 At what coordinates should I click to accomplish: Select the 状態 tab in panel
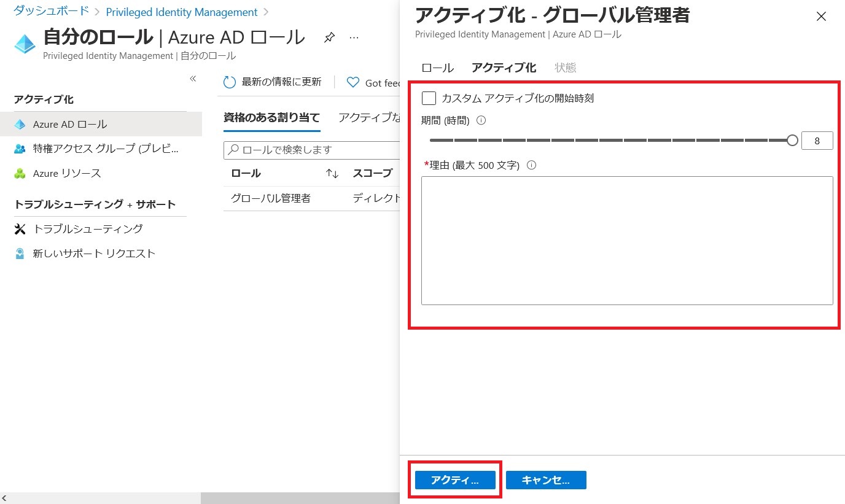click(x=566, y=68)
